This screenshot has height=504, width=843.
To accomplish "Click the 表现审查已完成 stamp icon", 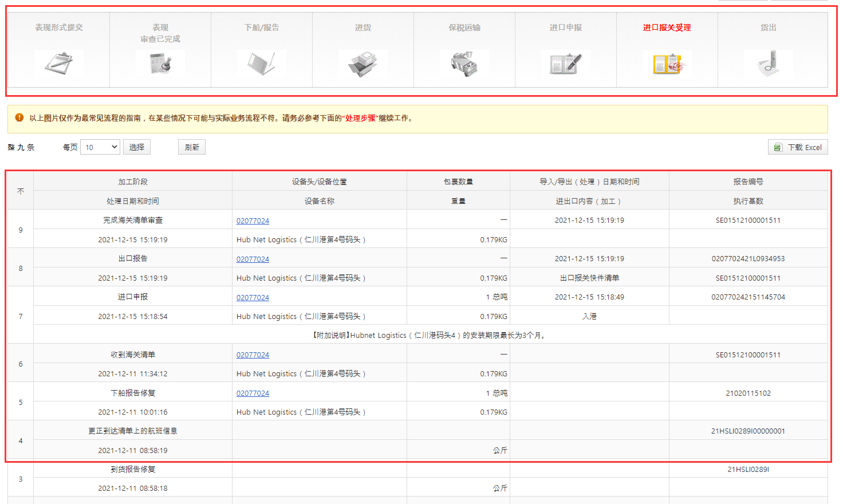I will point(160,64).
